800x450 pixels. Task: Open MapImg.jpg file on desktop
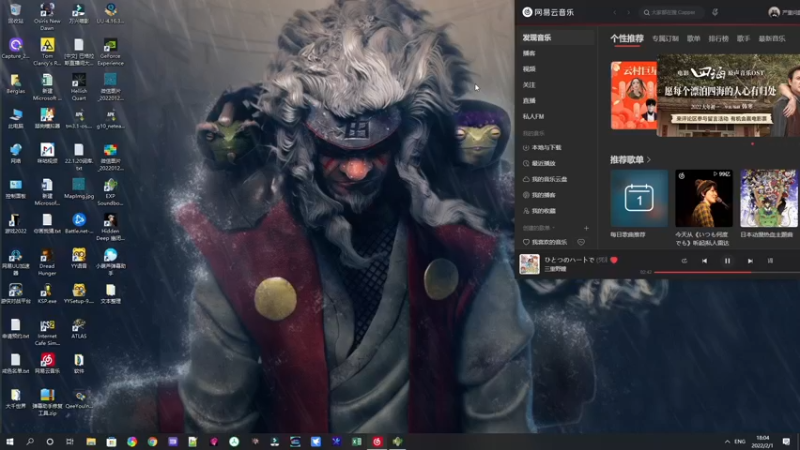click(79, 188)
